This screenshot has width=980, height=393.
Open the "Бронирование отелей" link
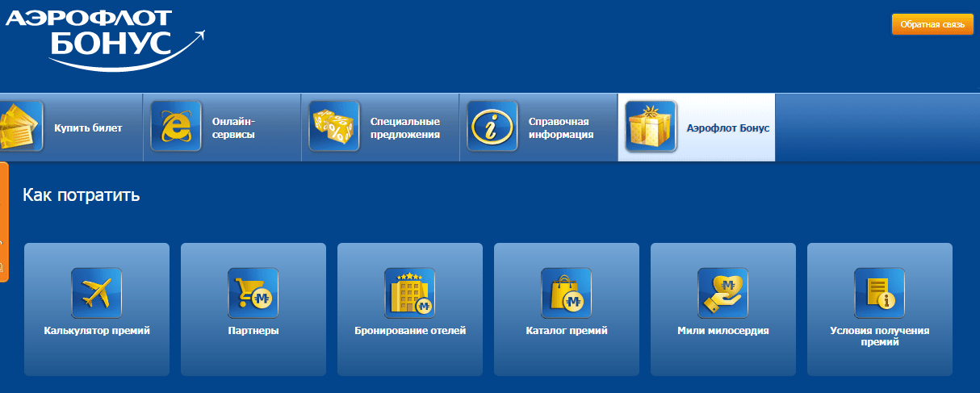(410, 331)
